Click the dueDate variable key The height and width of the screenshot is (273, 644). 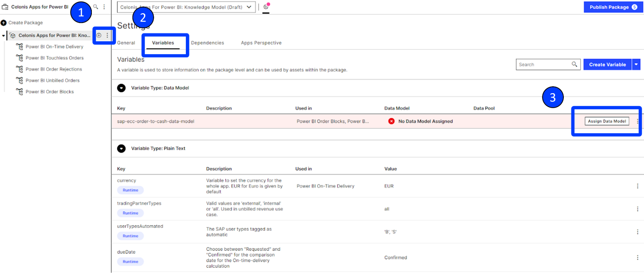pyautogui.click(x=126, y=252)
